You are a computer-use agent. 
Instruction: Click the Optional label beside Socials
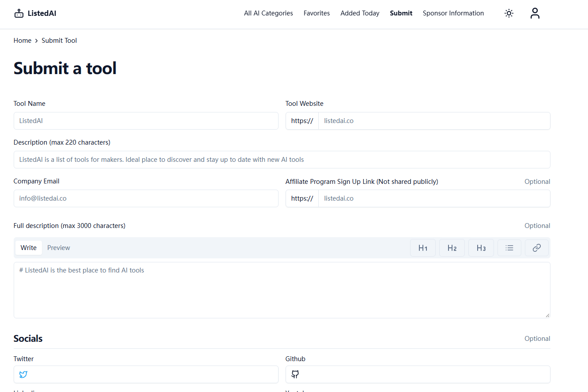coord(537,339)
